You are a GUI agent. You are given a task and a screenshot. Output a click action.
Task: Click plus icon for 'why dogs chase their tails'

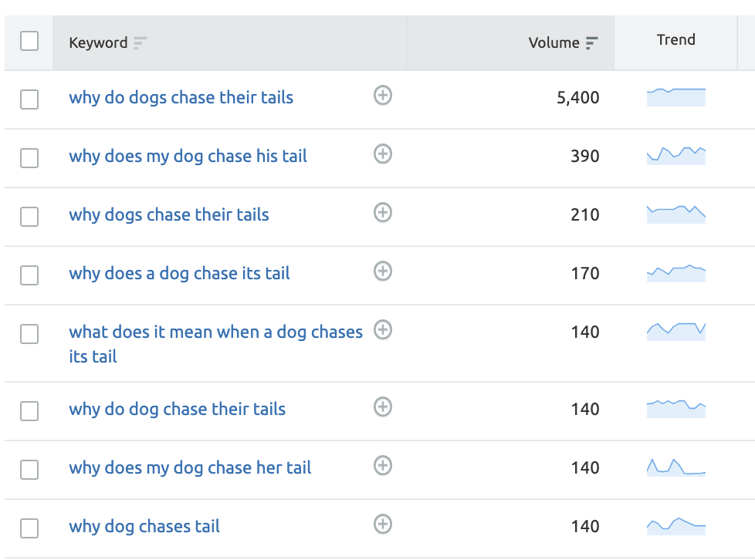point(383,213)
